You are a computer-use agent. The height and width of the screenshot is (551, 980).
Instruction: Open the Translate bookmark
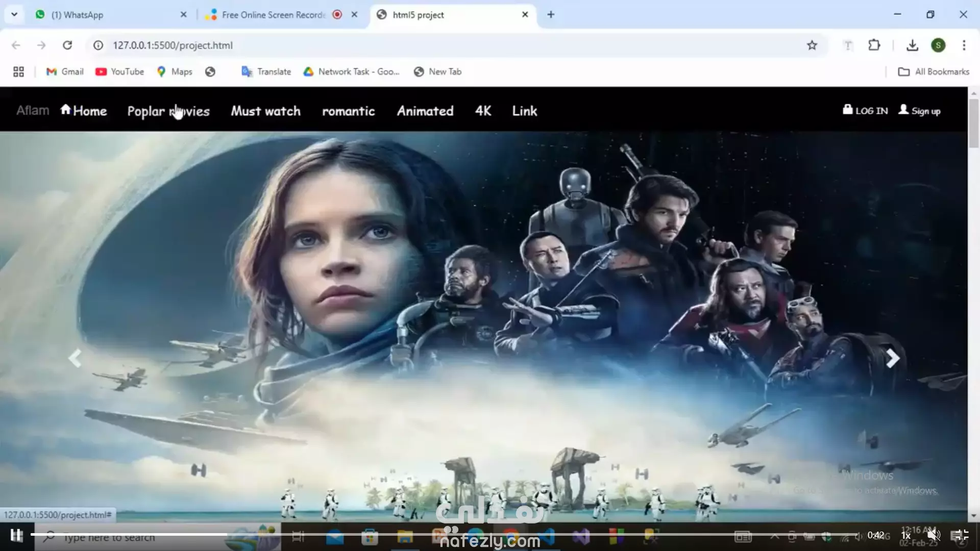coord(266,72)
